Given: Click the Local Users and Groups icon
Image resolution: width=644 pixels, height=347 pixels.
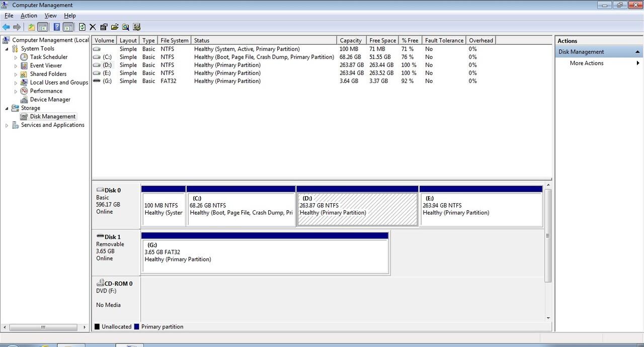Looking at the screenshot, I should [x=24, y=83].
